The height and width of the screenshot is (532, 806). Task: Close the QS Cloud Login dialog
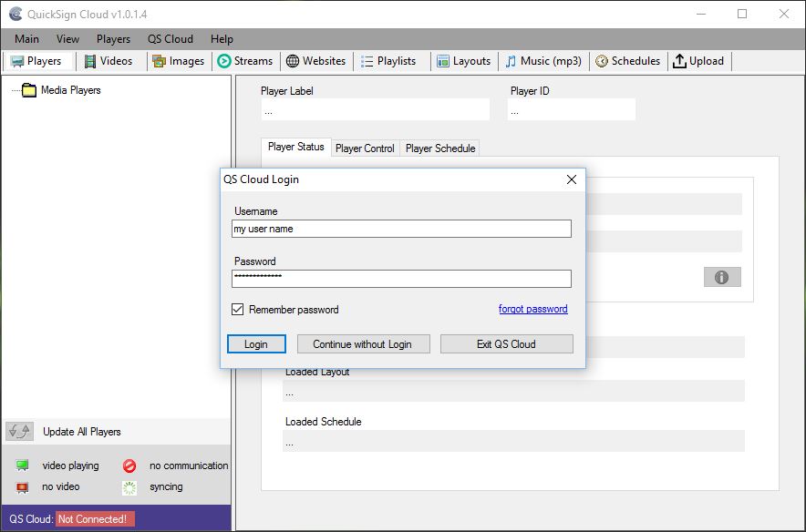coord(571,179)
